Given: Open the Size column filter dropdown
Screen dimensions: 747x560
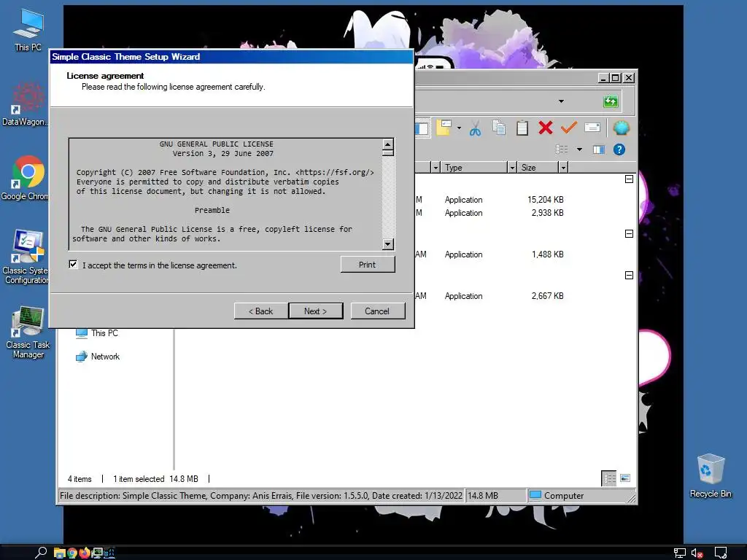Looking at the screenshot, I should [563, 168].
